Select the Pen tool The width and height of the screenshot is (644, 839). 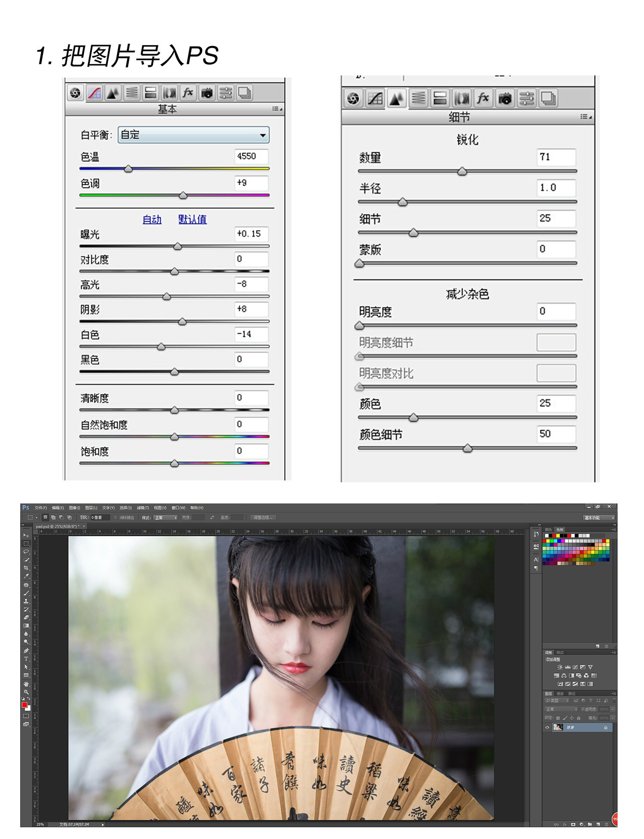point(26,650)
